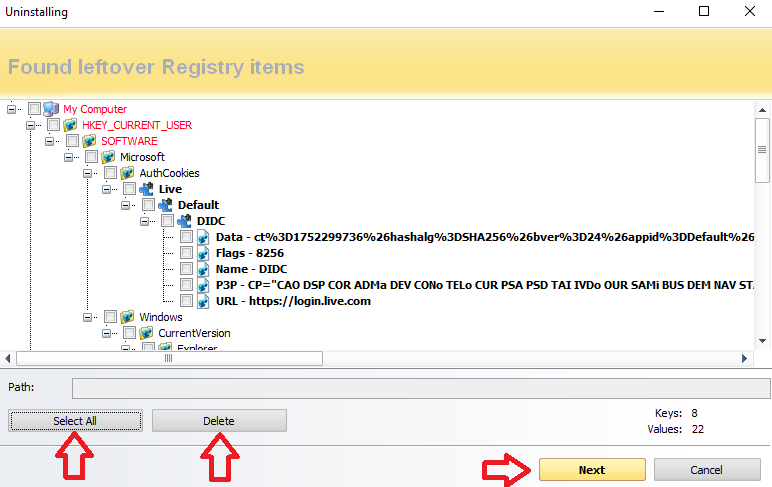The height and width of the screenshot is (487, 772).
Task: Minimize the Uninstalling window
Action: (x=659, y=11)
